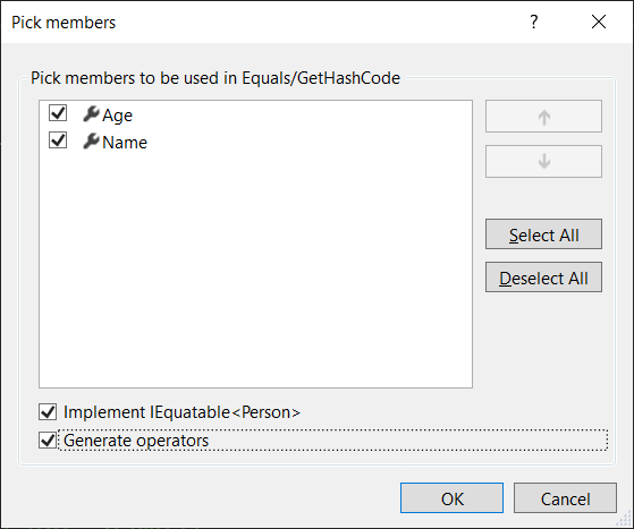Image resolution: width=634 pixels, height=530 pixels.
Task: Click the Generate operators label text
Action: coord(136,440)
